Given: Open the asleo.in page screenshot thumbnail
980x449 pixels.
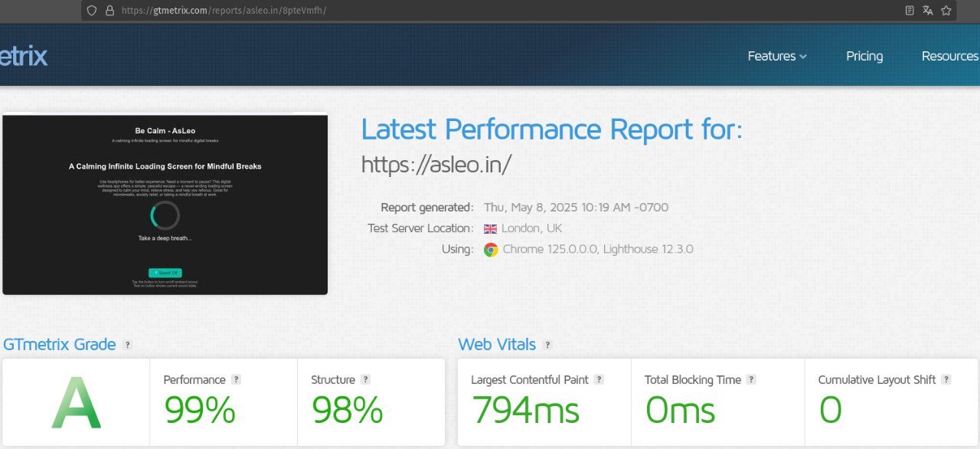Looking at the screenshot, I should pos(165,204).
